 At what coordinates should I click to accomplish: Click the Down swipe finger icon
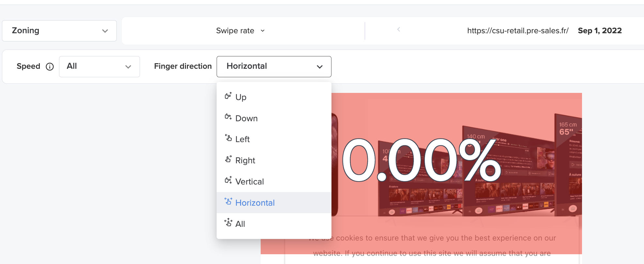coord(228,117)
